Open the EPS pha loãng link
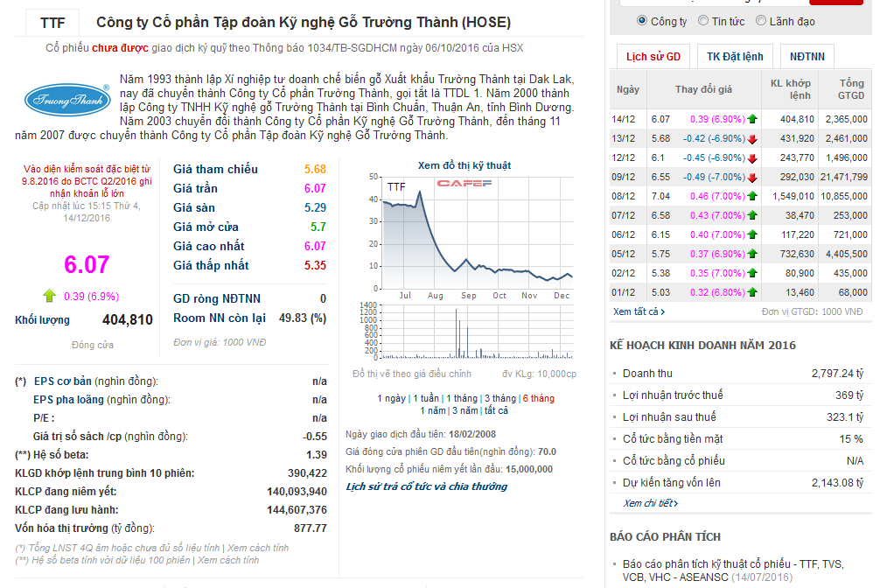 click(x=68, y=400)
